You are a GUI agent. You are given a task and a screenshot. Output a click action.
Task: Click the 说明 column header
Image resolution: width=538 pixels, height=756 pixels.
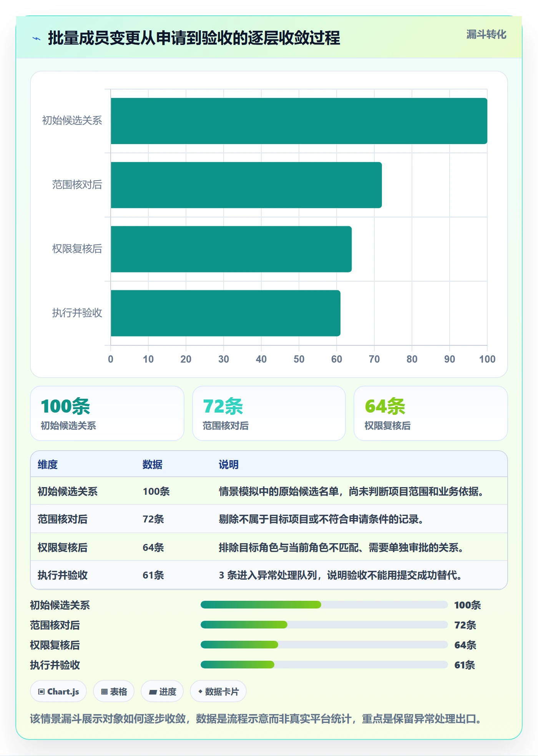(x=229, y=464)
